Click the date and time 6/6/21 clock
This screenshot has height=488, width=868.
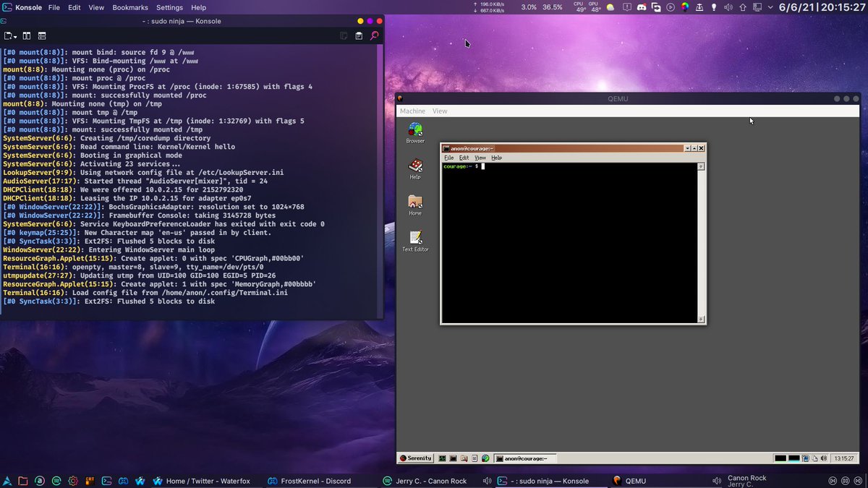822,7
